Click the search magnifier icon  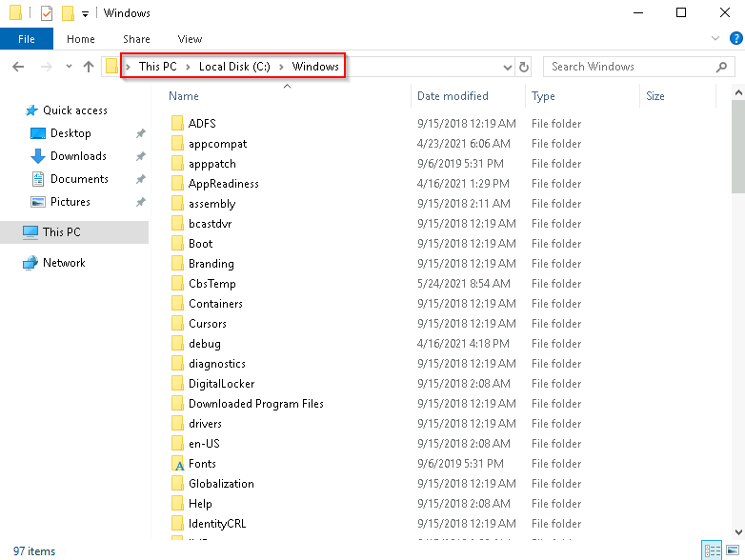pyautogui.click(x=721, y=67)
